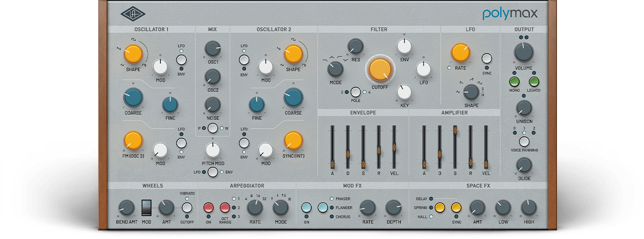
Task: Click the BEND AMT knob
Action: pos(125,207)
